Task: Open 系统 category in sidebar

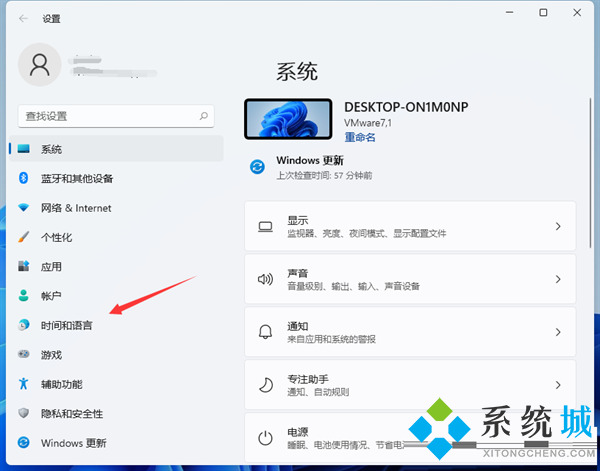Action: pyautogui.click(x=116, y=148)
